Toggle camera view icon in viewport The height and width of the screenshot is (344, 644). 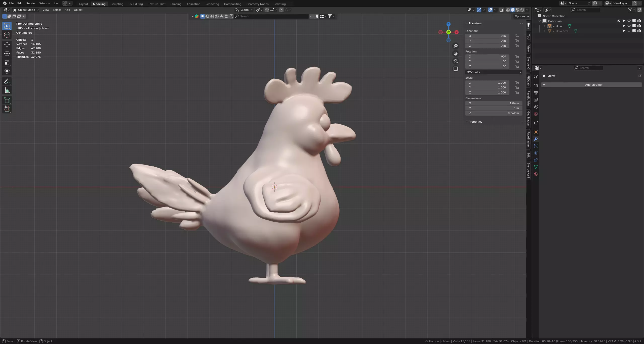click(456, 61)
